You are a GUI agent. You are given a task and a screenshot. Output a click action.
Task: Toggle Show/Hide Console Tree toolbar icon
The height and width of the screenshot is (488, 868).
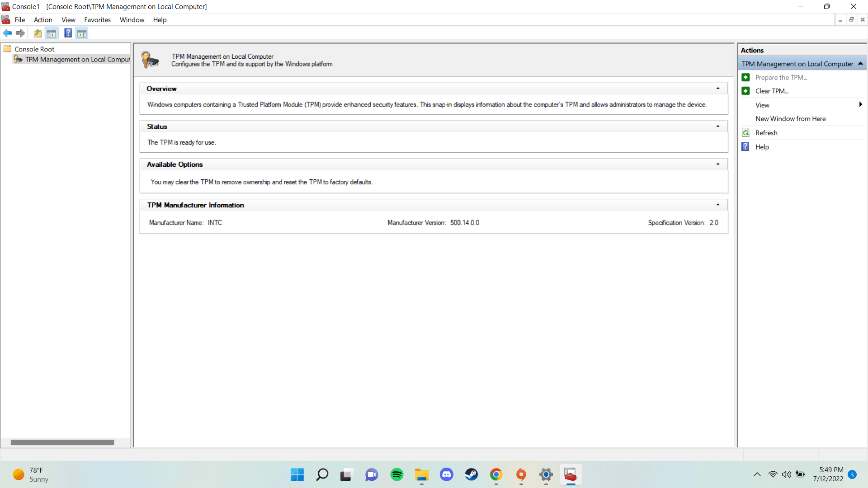[52, 33]
